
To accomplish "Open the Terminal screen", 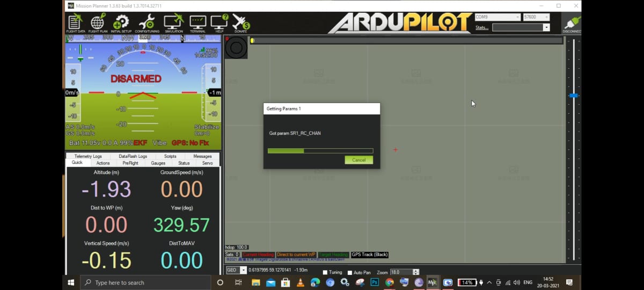I will point(197,23).
